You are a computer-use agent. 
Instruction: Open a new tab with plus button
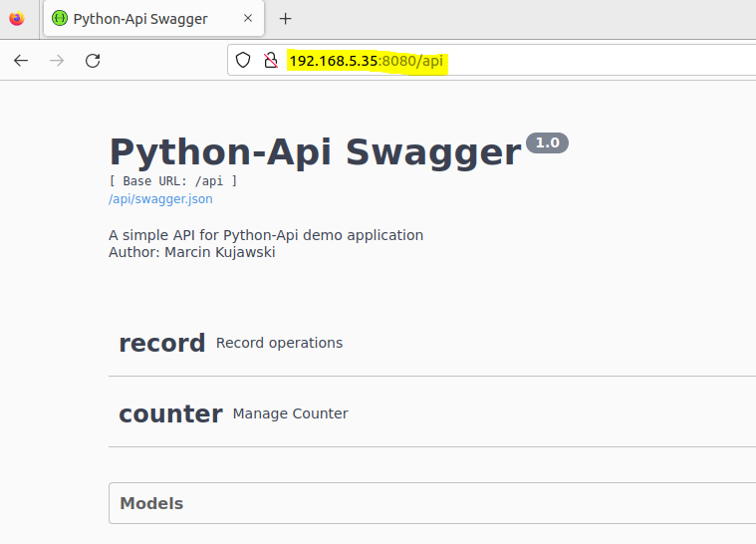[x=286, y=19]
